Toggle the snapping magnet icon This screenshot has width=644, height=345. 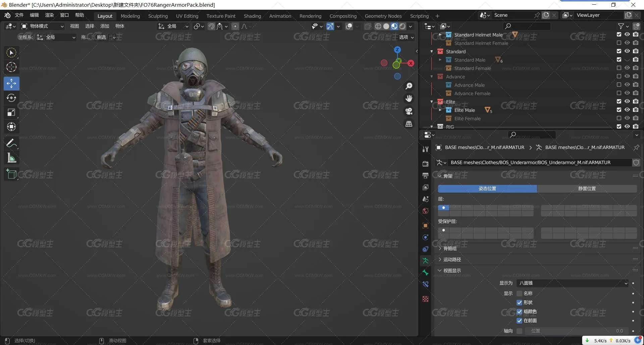tap(211, 26)
